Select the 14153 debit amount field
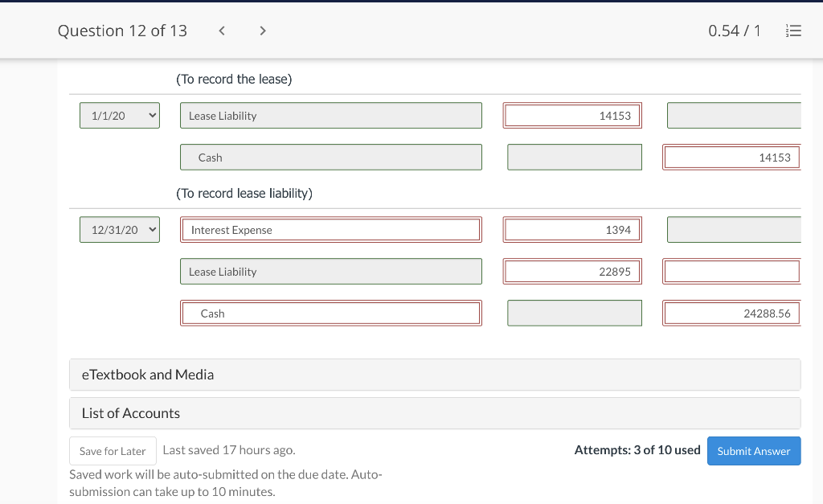Image resolution: width=823 pixels, height=504 pixels. coord(572,115)
